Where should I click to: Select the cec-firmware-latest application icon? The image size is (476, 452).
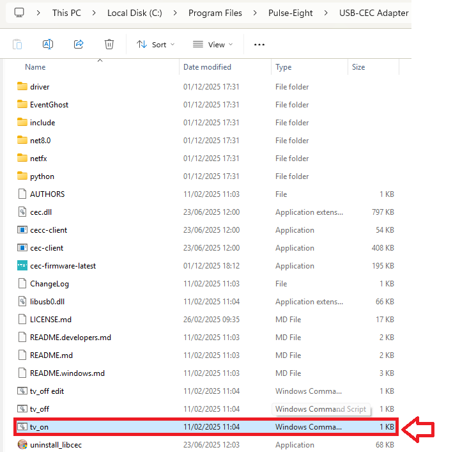[22, 265]
